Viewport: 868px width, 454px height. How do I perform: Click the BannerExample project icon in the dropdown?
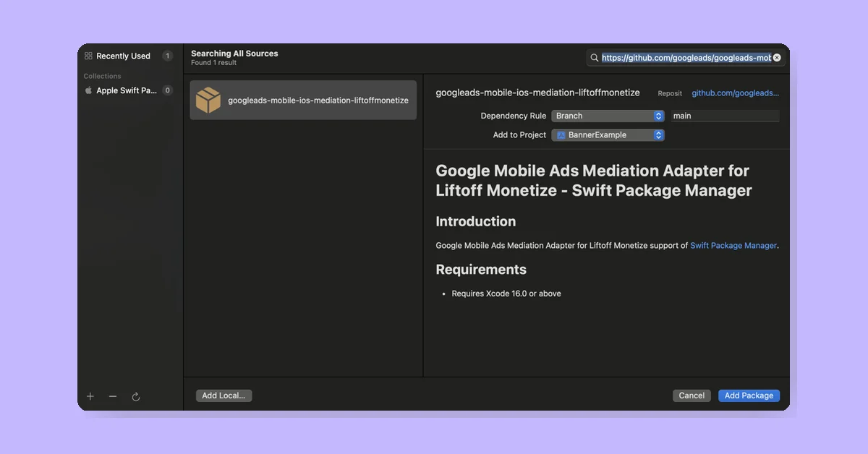[x=561, y=135]
